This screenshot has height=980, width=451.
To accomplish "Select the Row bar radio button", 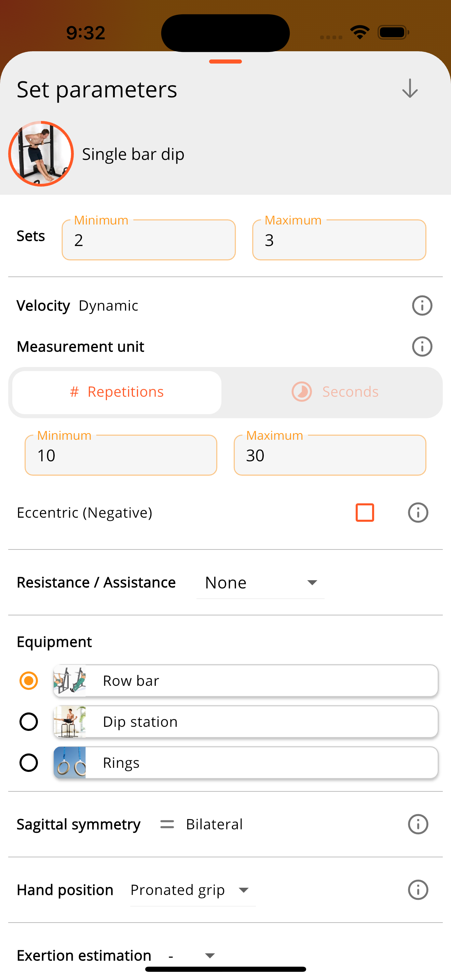I will tap(28, 681).
